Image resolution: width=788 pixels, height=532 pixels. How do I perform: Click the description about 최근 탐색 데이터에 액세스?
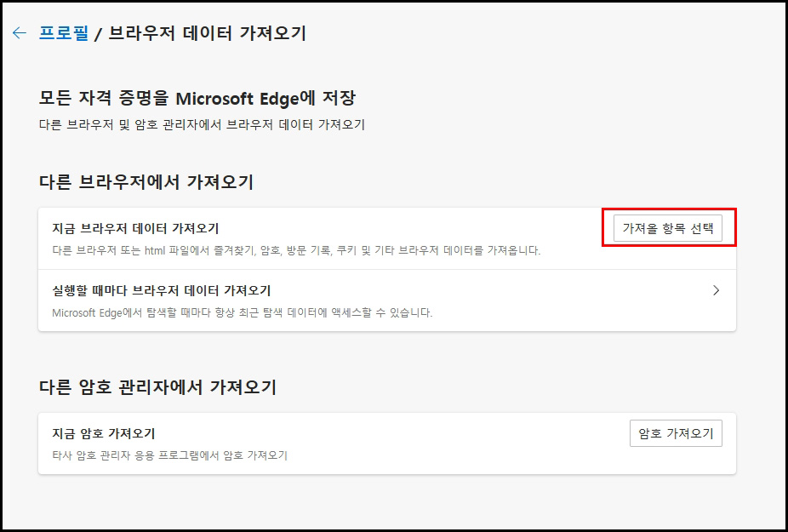pyautogui.click(x=243, y=312)
